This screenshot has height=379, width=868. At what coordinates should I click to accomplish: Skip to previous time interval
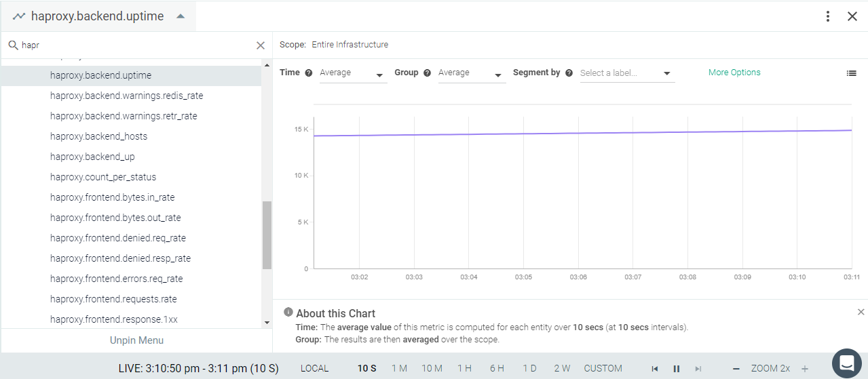[x=655, y=369]
